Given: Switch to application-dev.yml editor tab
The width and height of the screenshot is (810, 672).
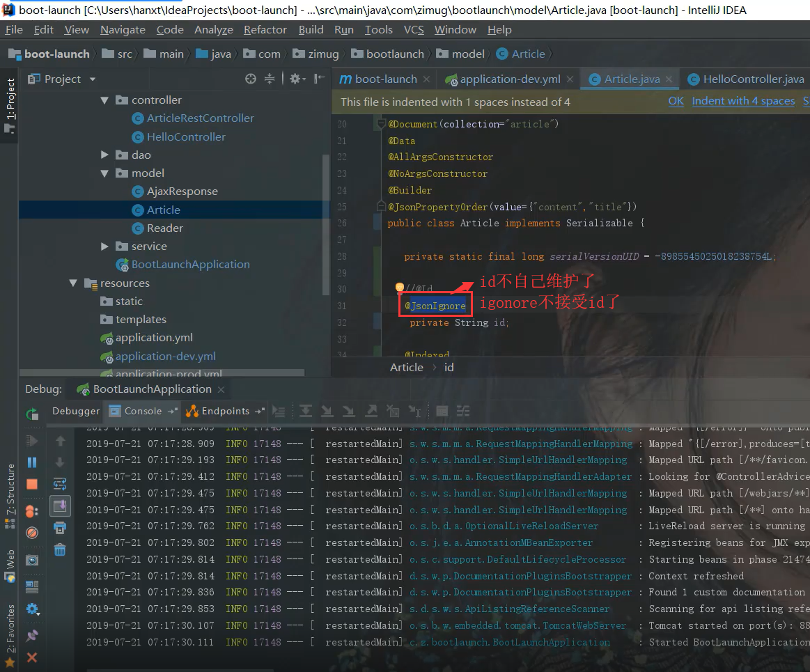Looking at the screenshot, I should tap(509, 79).
